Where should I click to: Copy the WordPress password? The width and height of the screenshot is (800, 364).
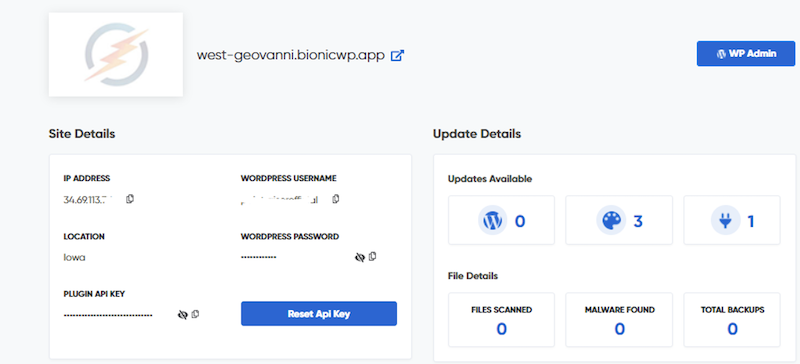point(372,256)
